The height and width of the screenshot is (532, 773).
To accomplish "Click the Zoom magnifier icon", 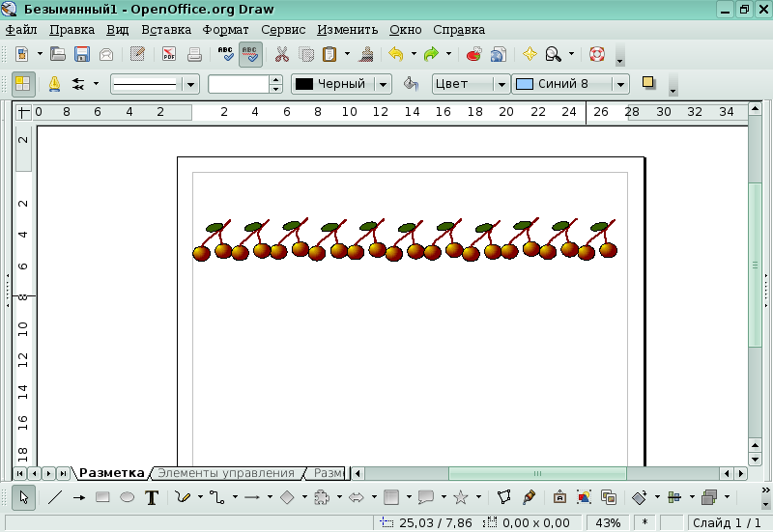I will [x=553, y=54].
